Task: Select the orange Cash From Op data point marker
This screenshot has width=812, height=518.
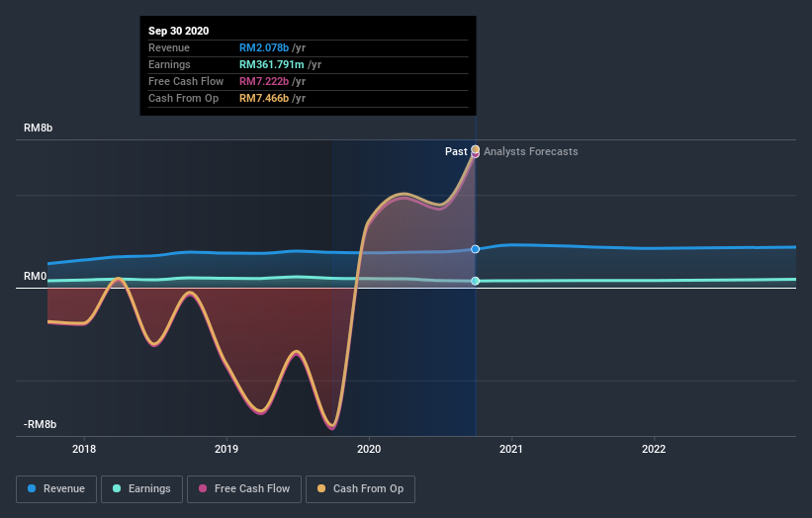Action: 475,149
